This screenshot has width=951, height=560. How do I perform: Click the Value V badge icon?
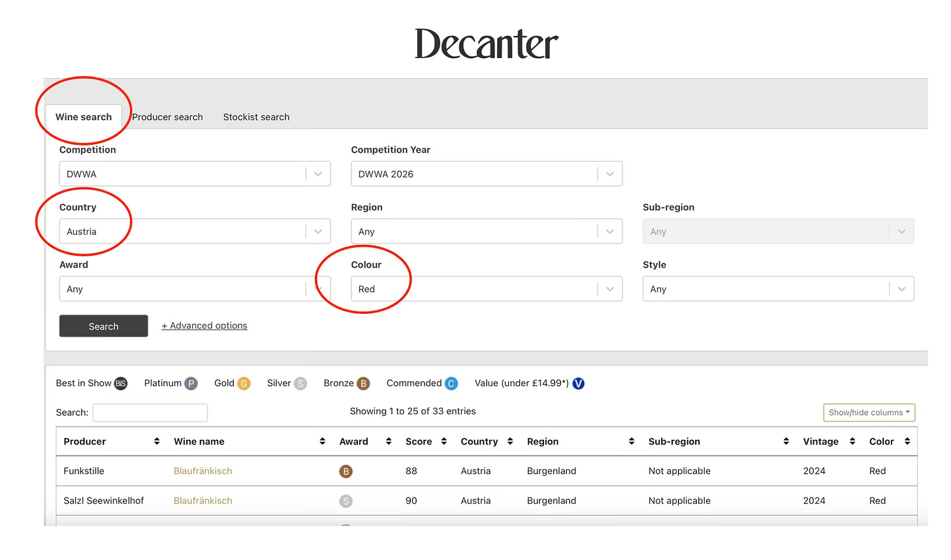[x=579, y=384]
